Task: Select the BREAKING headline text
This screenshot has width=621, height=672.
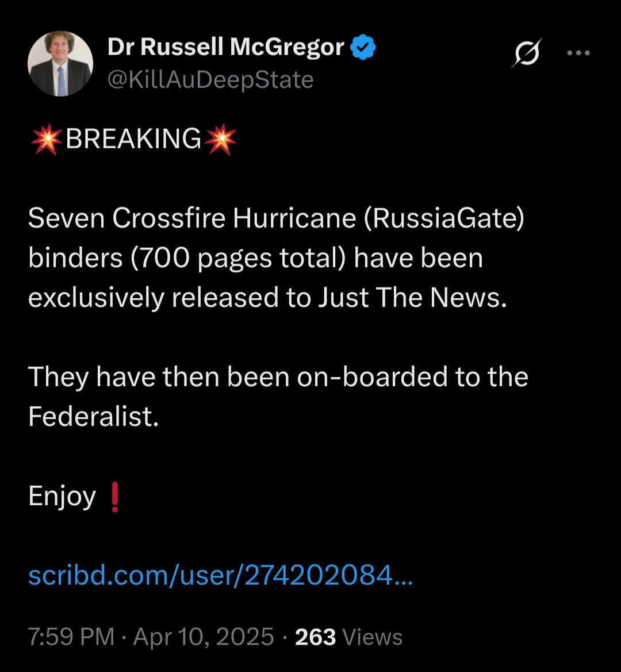Action: pyautogui.click(x=133, y=140)
